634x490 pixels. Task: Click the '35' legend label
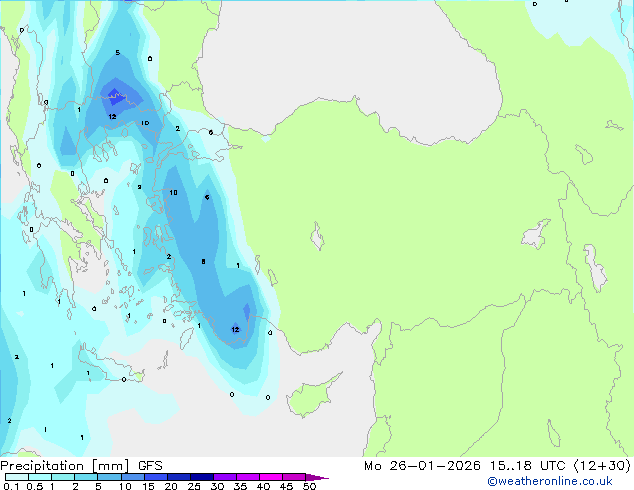pos(240,486)
